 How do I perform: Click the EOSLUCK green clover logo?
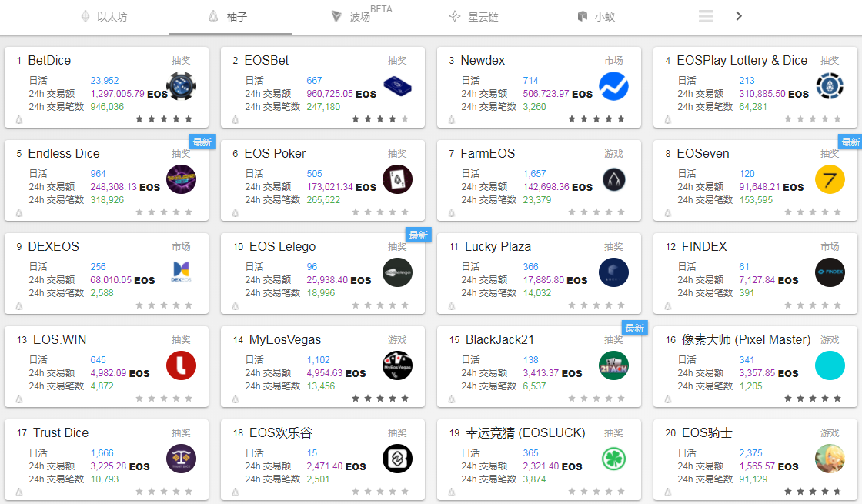click(x=613, y=459)
